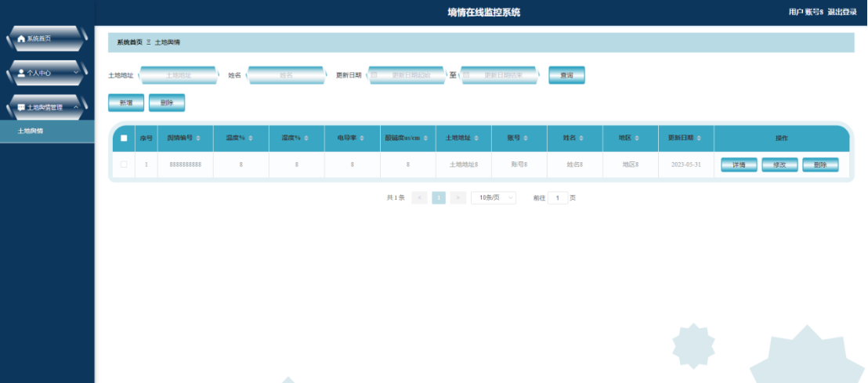Click the cell 地区8
Screen dimensions: 868x383
[x=631, y=165]
